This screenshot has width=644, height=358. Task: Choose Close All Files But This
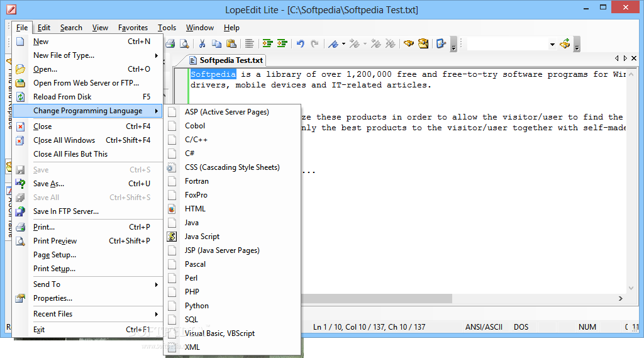[70, 154]
